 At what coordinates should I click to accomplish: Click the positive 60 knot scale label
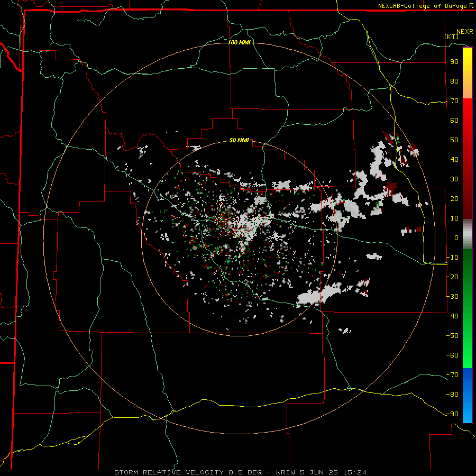454,121
